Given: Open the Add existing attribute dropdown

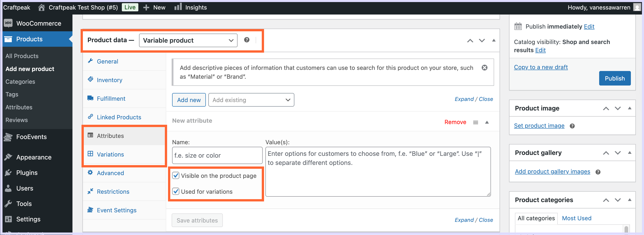Looking at the screenshot, I should 251,100.
